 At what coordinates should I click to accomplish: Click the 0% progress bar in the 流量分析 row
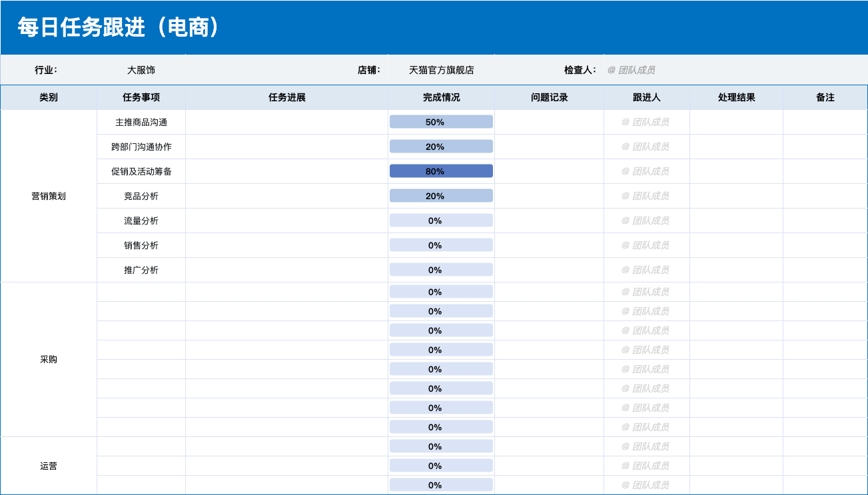point(440,220)
